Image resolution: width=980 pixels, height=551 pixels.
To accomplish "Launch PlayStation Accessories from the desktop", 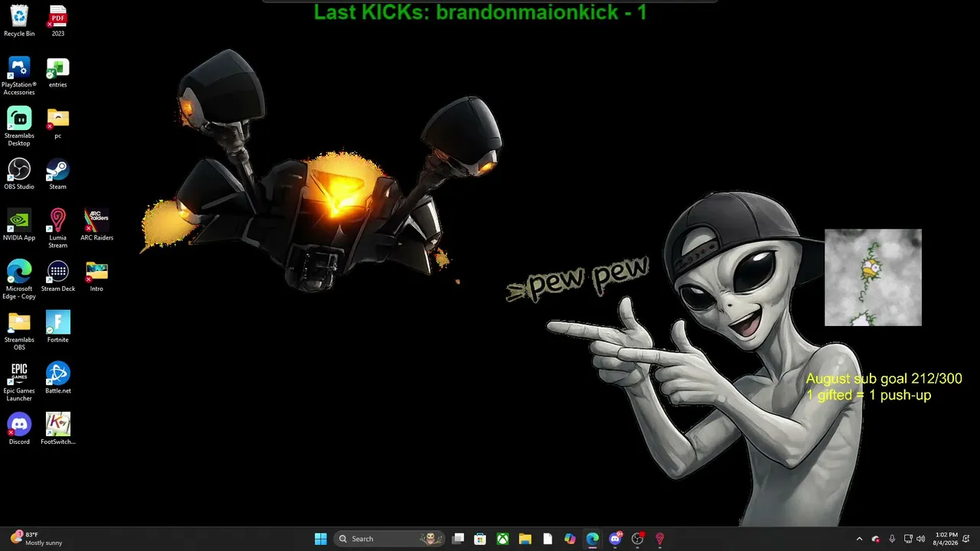I will point(19,76).
